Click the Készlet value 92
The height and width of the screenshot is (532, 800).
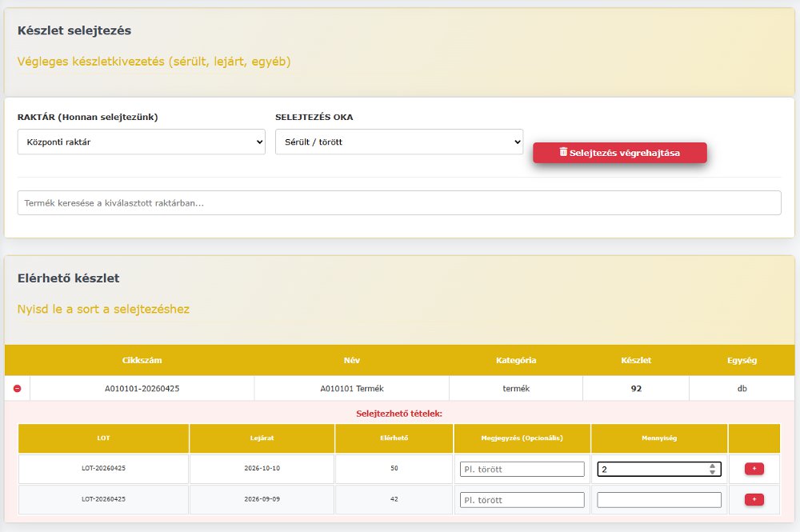click(x=636, y=388)
